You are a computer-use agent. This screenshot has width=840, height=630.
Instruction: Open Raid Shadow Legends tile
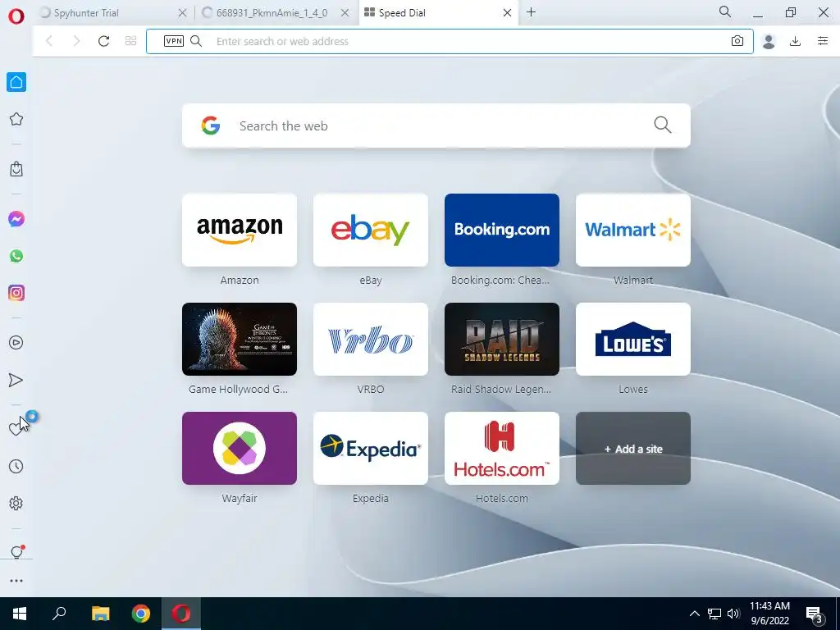tap(502, 339)
